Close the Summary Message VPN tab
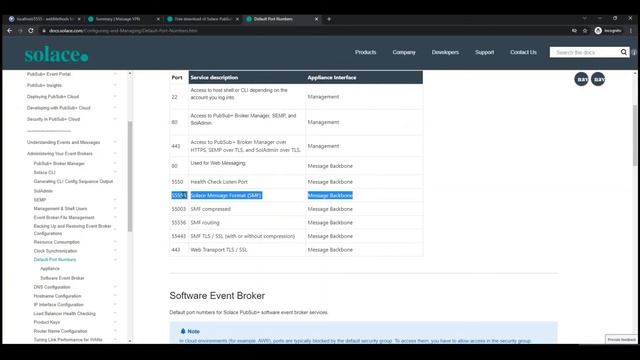This screenshot has height=360, width=640. (158, 19)
